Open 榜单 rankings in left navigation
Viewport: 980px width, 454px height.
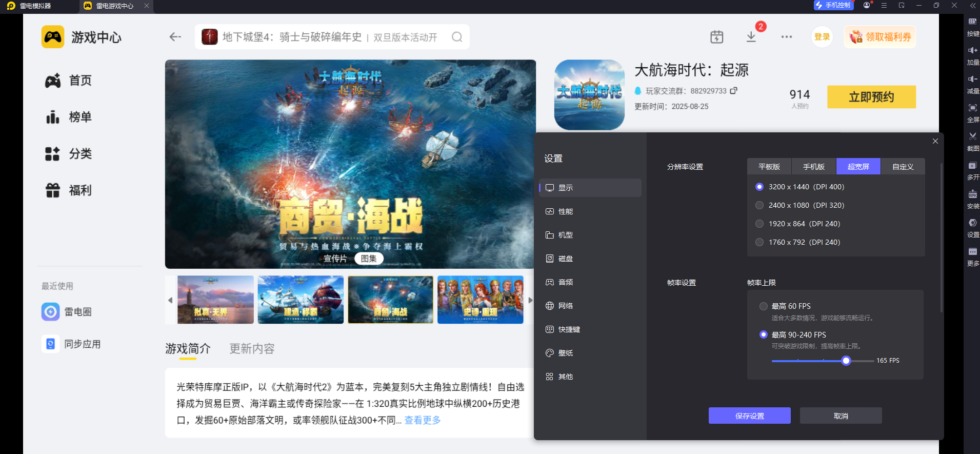(x=69, y=117)
